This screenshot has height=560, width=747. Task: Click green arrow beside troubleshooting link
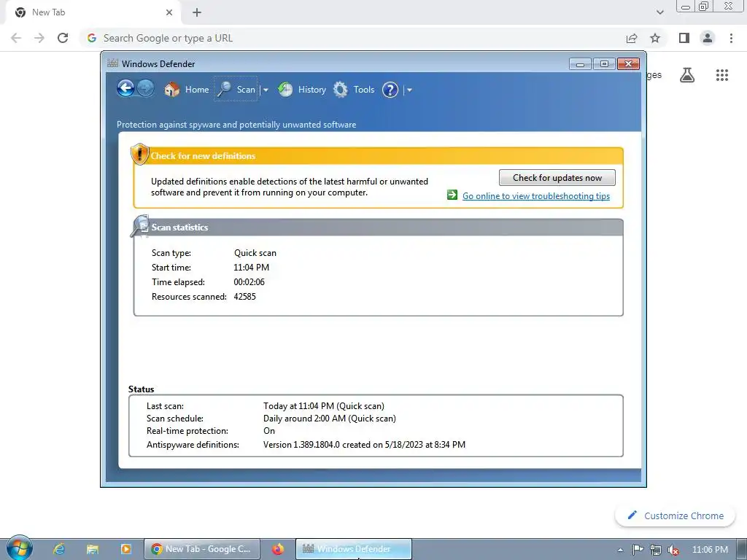click(452, 195)
